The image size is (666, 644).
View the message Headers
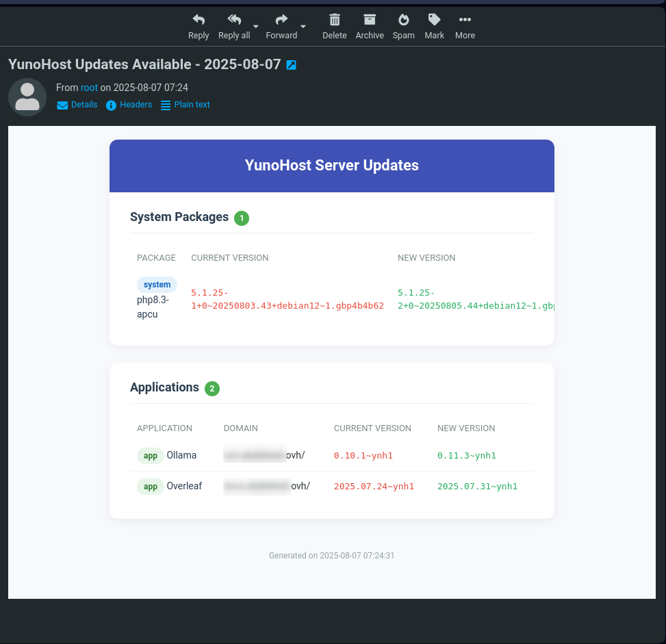129,105
